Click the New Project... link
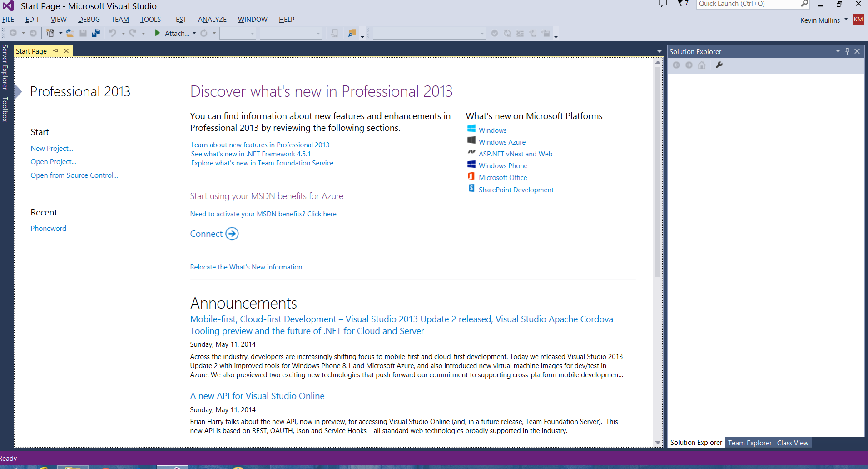The height and width of the screenshot is (469, 868). pos(52,148)
